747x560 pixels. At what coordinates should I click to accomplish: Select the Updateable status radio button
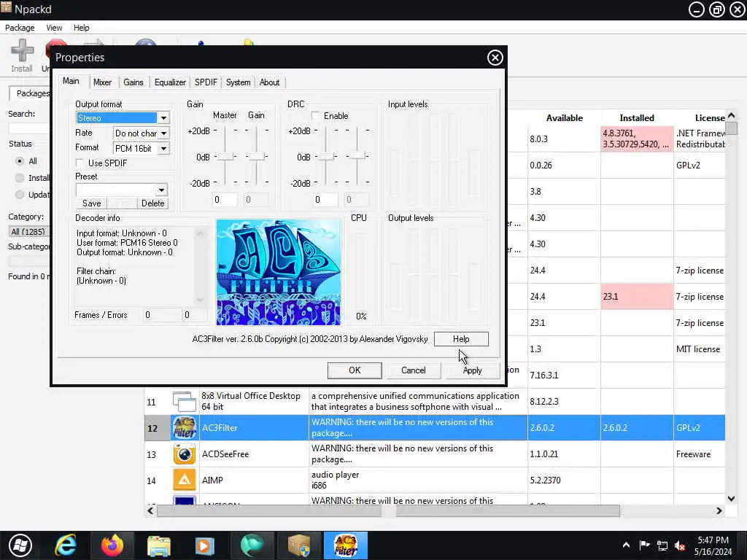tap(20, 194)
